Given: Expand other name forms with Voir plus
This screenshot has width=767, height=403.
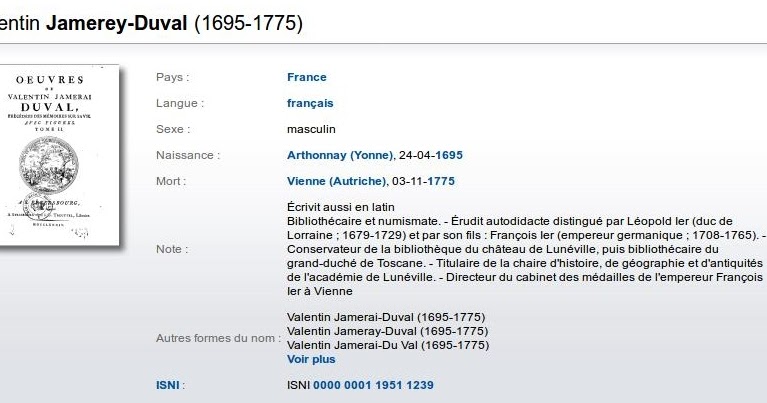Looking at the screenshot, I should 311,359.
